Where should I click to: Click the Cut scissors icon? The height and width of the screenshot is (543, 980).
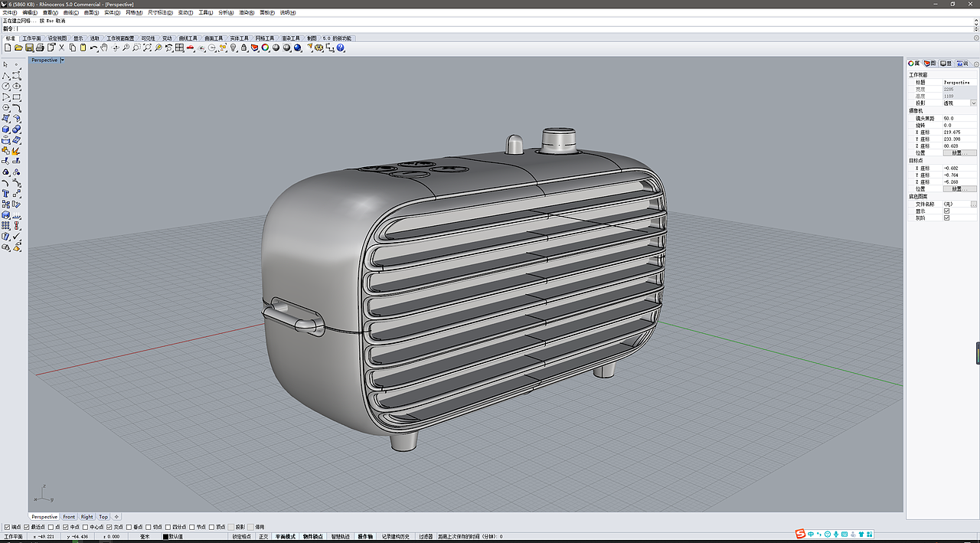click(61, 47)
